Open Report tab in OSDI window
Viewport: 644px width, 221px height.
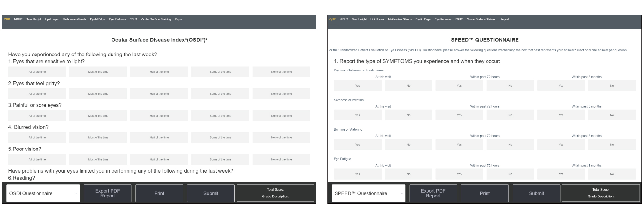click(179, 19)
